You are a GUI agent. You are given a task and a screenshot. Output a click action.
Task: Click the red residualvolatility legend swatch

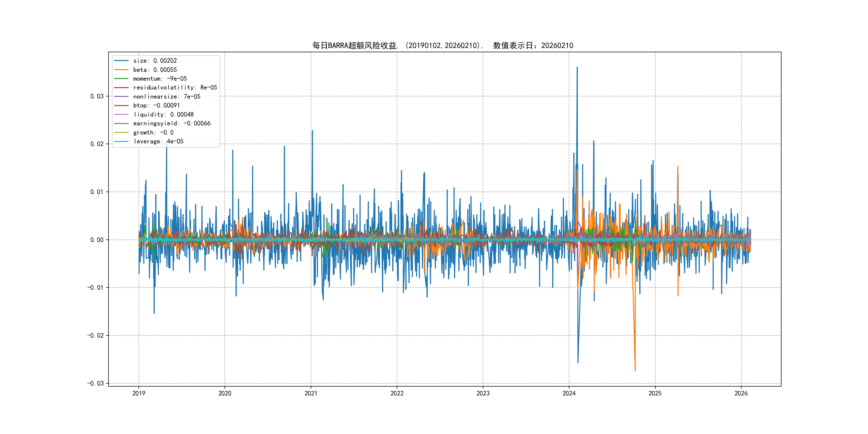click(x=121, y=88)
